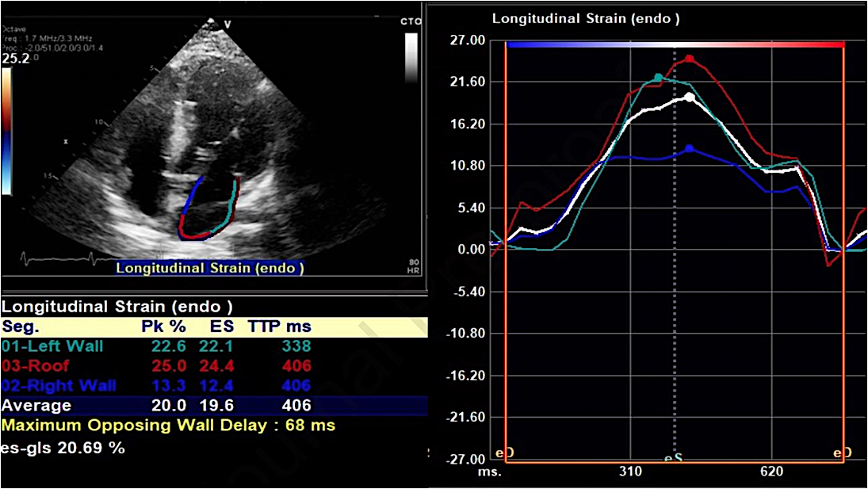The width and height of the screenshot is (868, 489).
Task: Select the 02-Right Wall segment row
Action: (59, 386)
